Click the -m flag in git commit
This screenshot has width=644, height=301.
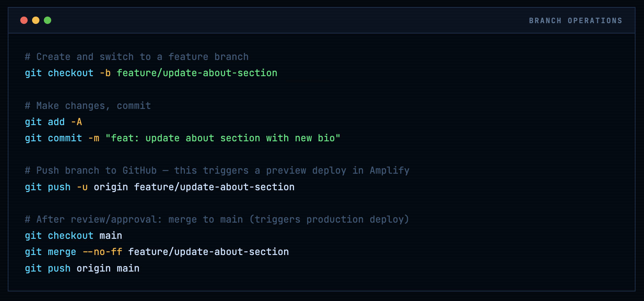point(94,138)
